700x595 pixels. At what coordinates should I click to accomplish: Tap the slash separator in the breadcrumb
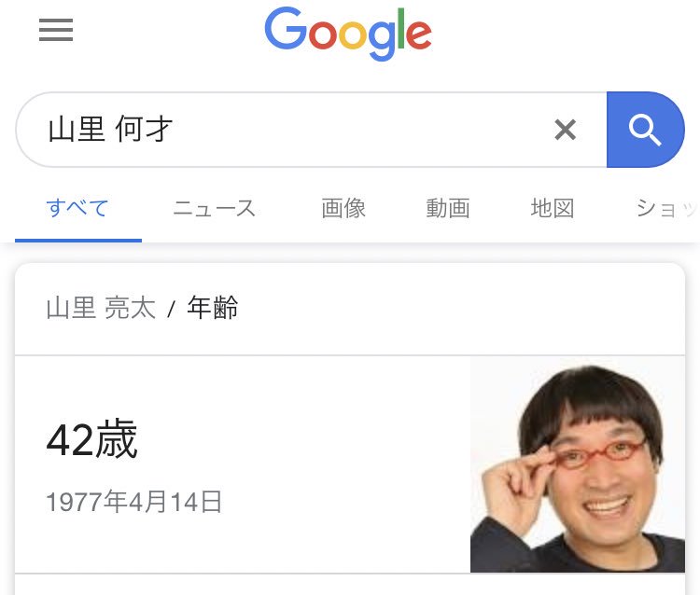tap(172, 309)
